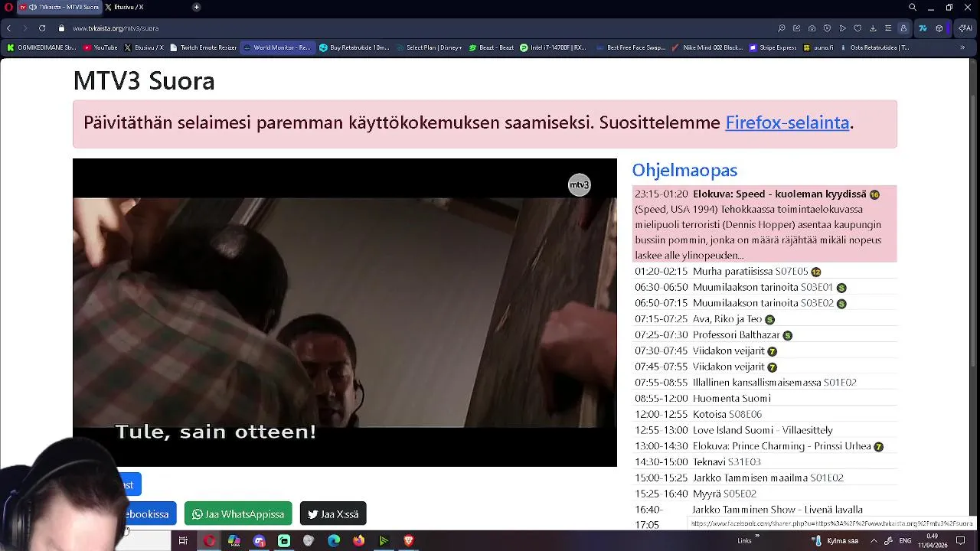Go back to the previous page
The width and height of the screenshot is (980, 551).
tap(8, 28)
